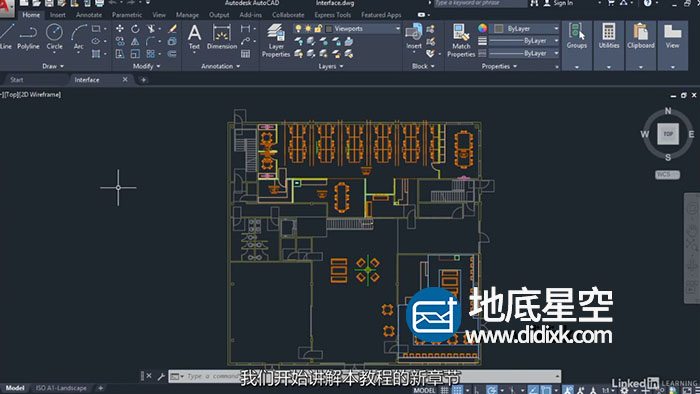Open the ISO A1-Landscape layout tab
Image resolution: width=700 pixels, height=394 pixels.
[x=61, y=388]
